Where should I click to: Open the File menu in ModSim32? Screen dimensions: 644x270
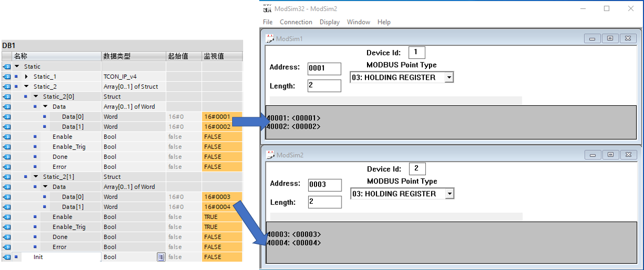tap(268, 22)
